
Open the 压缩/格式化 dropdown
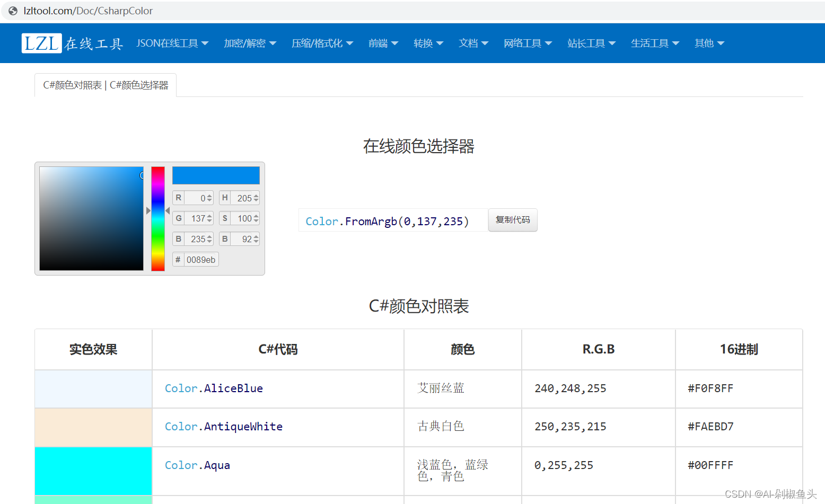[x=322, y=43]
